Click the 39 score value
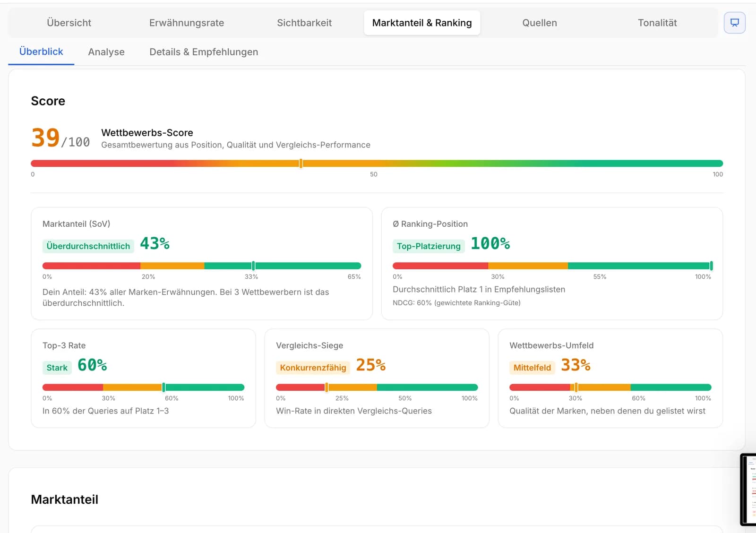The width and height of the screenshot is (756, 533). click(45, 138)
